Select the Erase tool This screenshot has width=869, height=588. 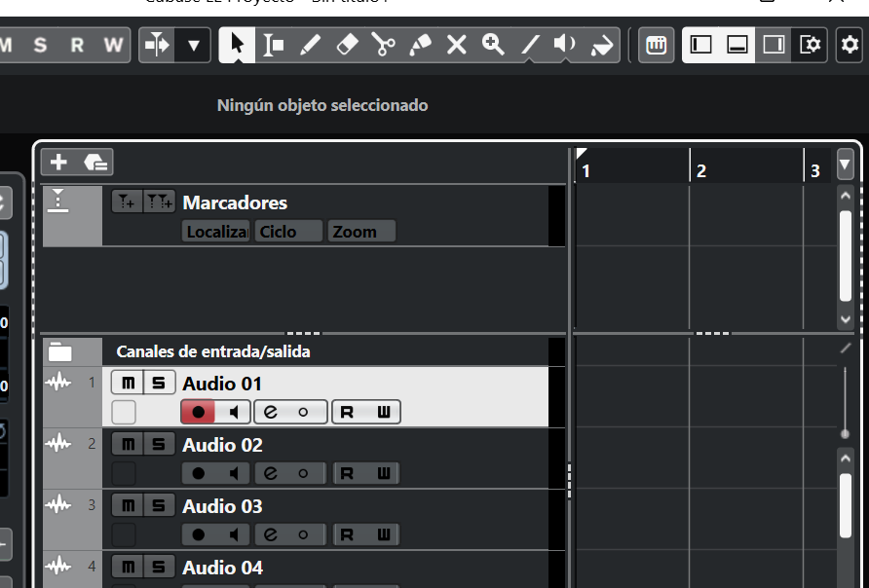(x=347, y=45)
